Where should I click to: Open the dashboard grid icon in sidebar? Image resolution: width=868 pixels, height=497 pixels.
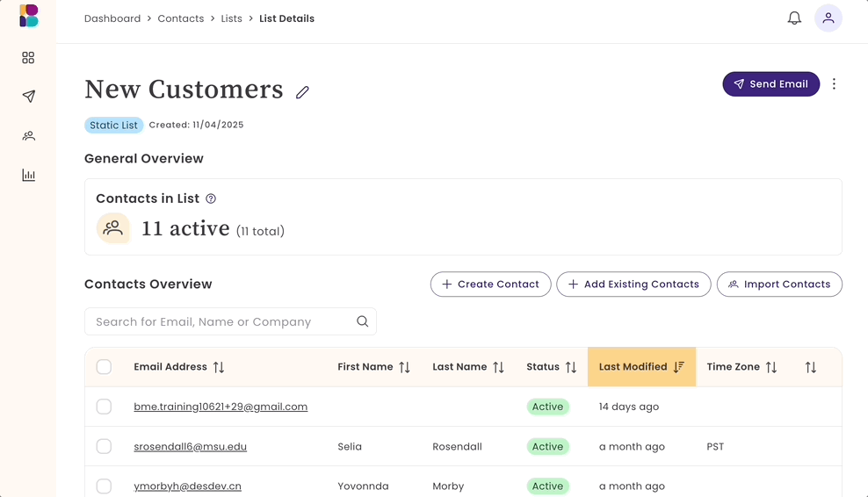28,58
